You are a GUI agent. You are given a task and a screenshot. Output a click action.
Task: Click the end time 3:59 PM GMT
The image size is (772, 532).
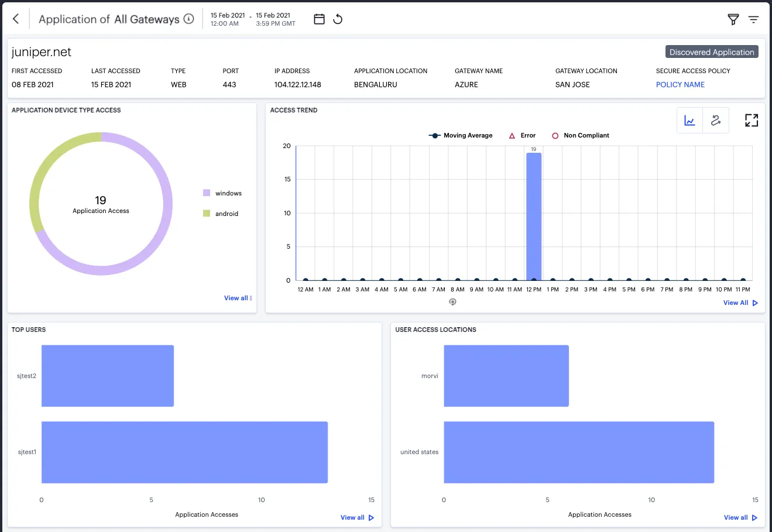pos(276,23)
